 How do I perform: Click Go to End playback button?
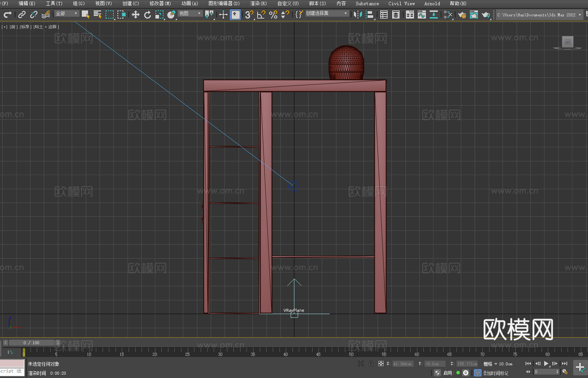[x=565, y=364]
